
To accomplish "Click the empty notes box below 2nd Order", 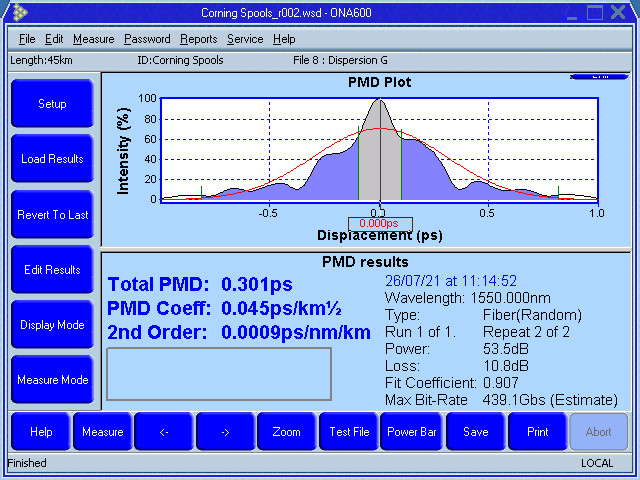I will [x=219, y=374].
